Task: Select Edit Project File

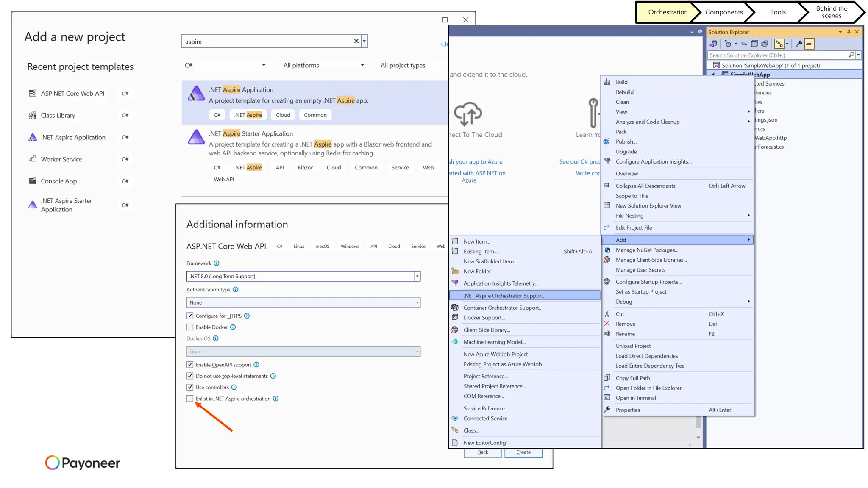Action: click(678, 227)
